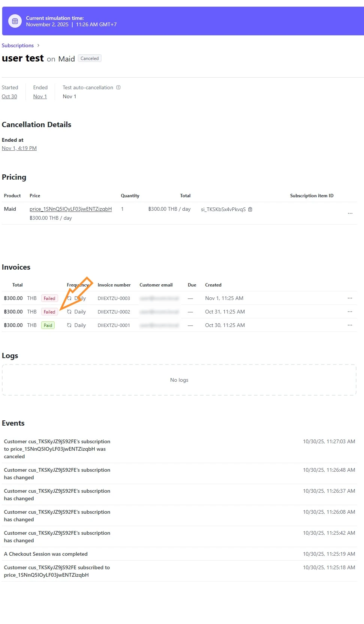Click the recurring icon on the Paid invoice
Image resolution: width=364 pixels, height=624 pixels.
point(69,325)
